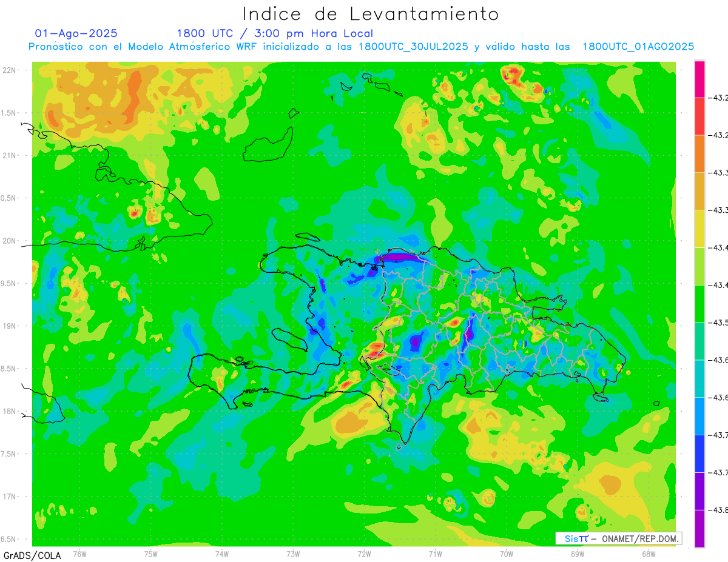Select the '9.5N' latitude label
The height and width of the screenshot is (562, 728).
(x=9, y=283)
